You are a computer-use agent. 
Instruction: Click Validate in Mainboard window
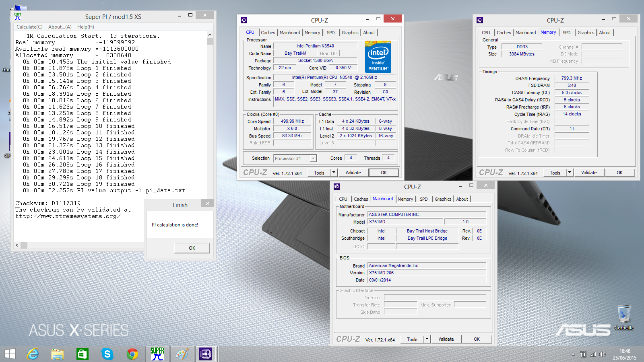[446, 339]
